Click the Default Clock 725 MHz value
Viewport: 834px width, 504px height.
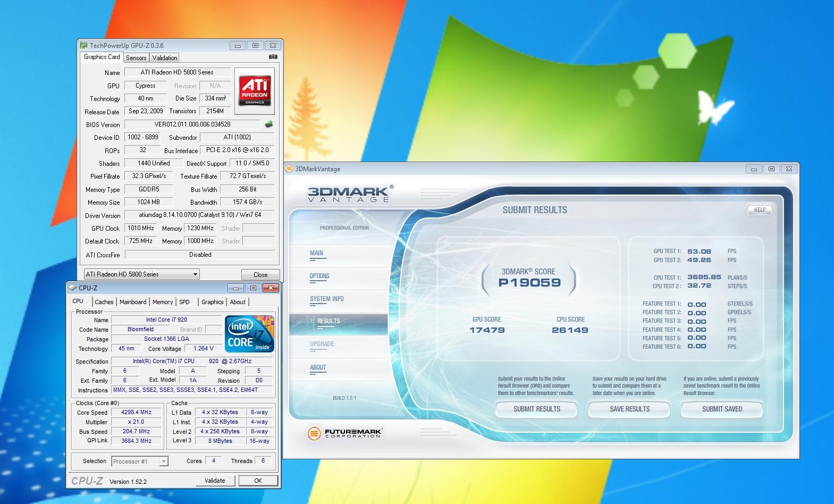[141, 241]
